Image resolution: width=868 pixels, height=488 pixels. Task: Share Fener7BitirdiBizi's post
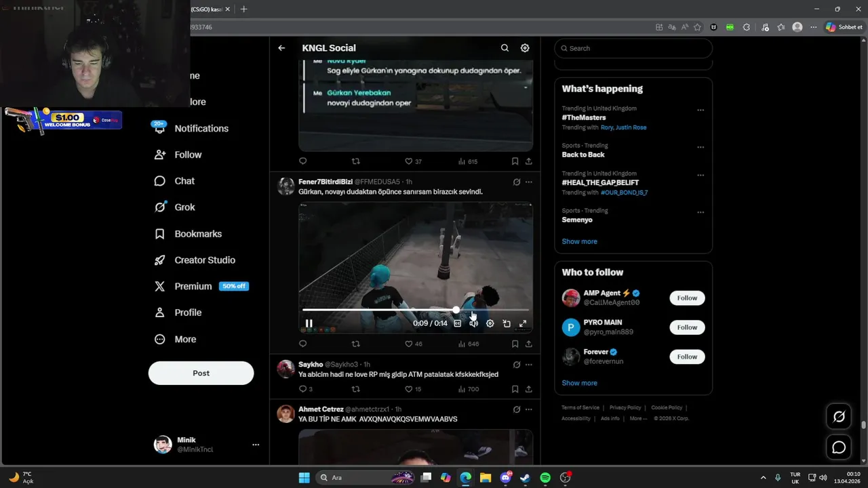pyautogui.click(x=528, y=344)
